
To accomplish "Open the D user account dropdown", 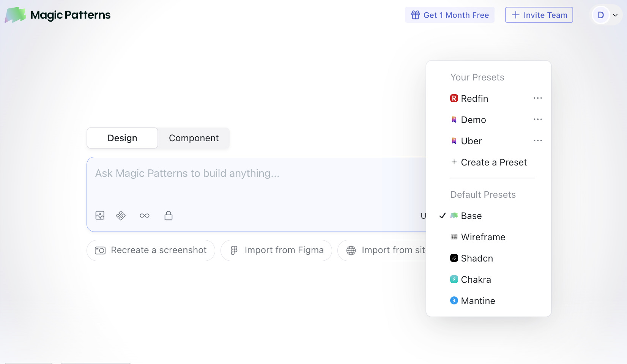I will (x=606, y=15).
